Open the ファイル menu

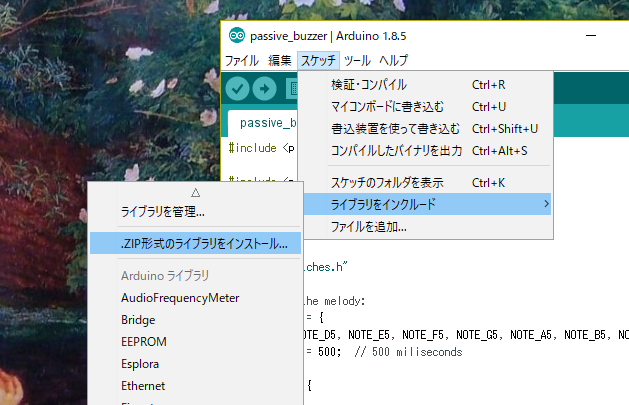click(x=242, y=61)
